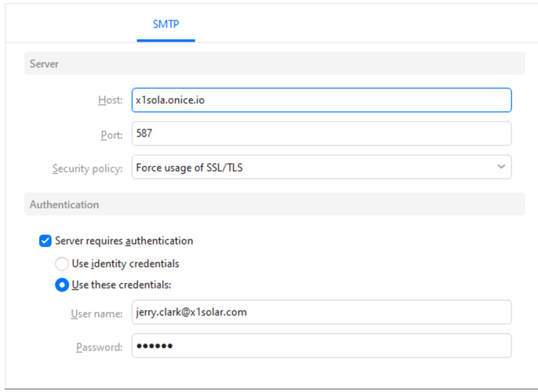Click the Port label

[111, 134]
